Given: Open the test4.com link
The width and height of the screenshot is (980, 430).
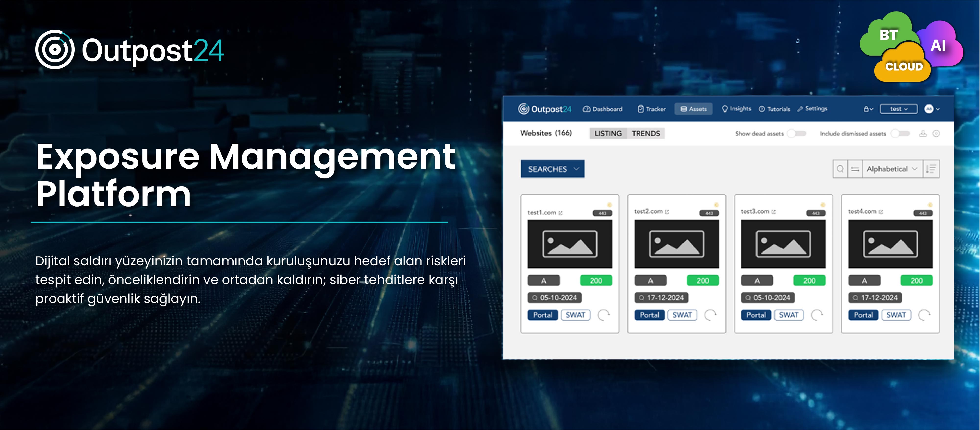Looking at the screenshot, I should (x=865, y=211).
